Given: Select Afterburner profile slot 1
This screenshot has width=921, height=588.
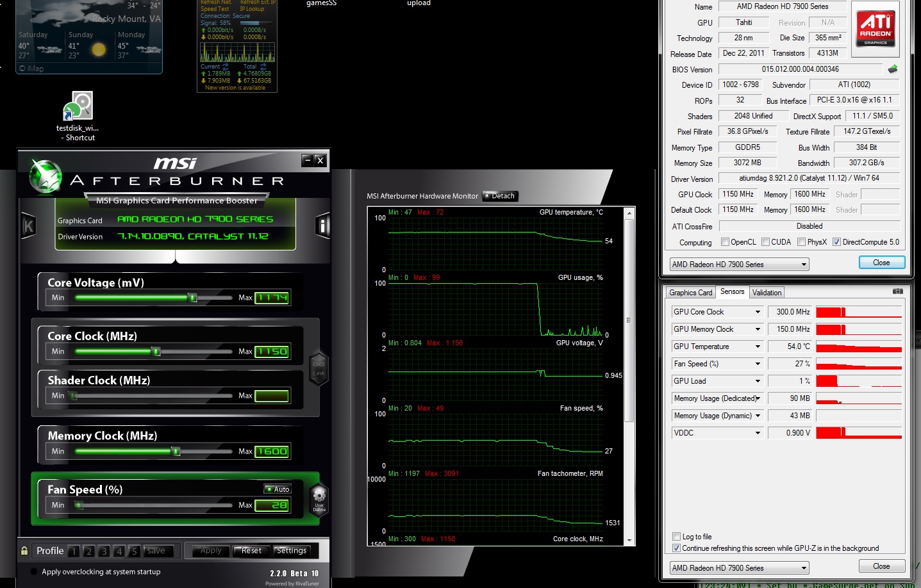Looking at the screenshot, I should (x=74, y=551).
